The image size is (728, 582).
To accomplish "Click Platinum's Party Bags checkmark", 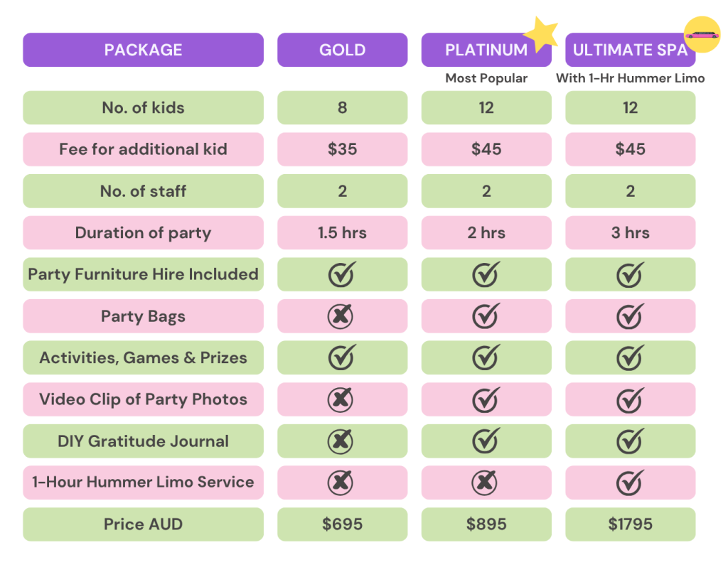I will pos(486,316).
